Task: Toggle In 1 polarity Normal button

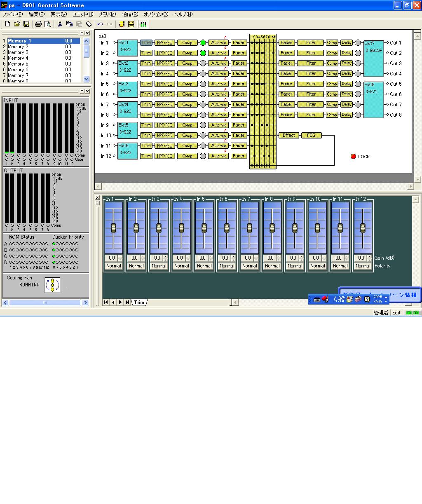Action: point(113,266)
